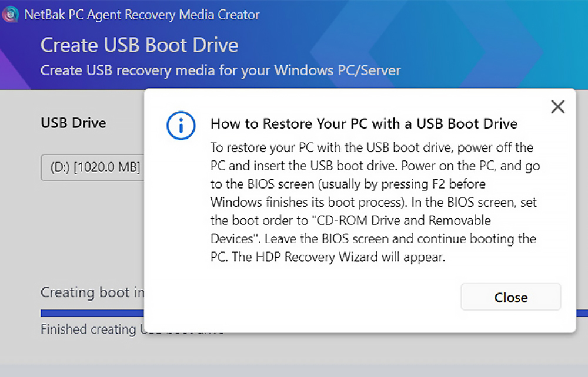Image resolution: width=588 pixels, height=377 pixels.
Task: Click the "USB Drive" label
Action: point(73,123)
